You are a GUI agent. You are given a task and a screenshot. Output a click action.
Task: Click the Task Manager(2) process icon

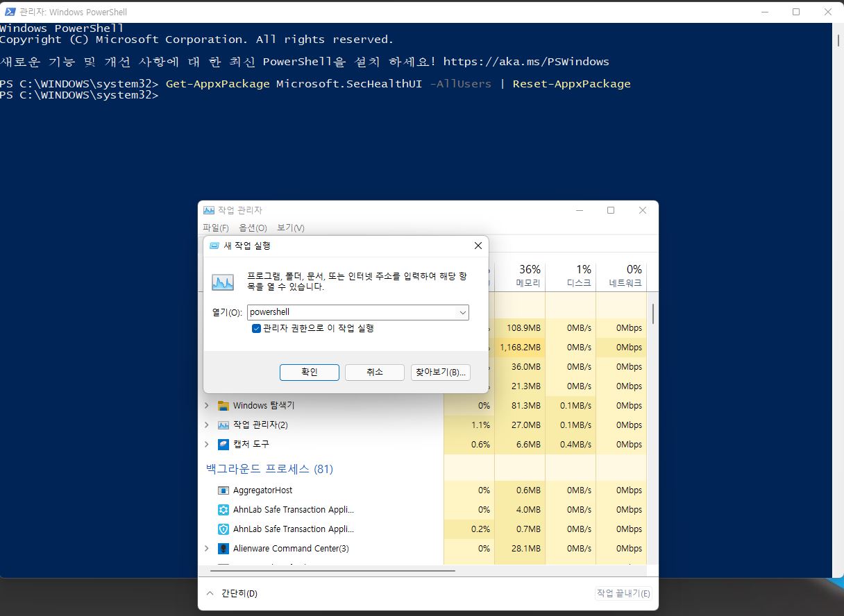223,425
